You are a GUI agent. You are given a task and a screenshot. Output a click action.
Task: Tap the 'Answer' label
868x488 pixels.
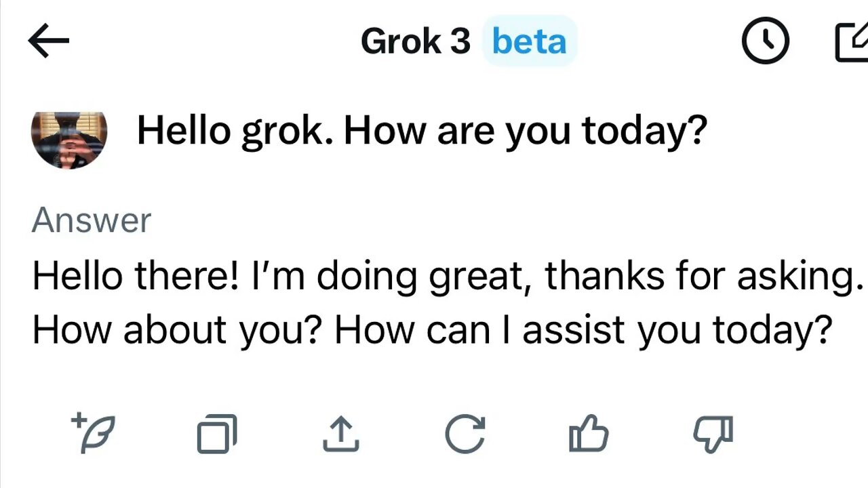pos(92,220)
